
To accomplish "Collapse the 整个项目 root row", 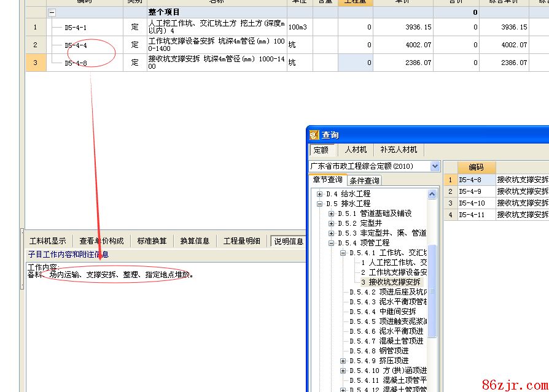I will point(52,12).
